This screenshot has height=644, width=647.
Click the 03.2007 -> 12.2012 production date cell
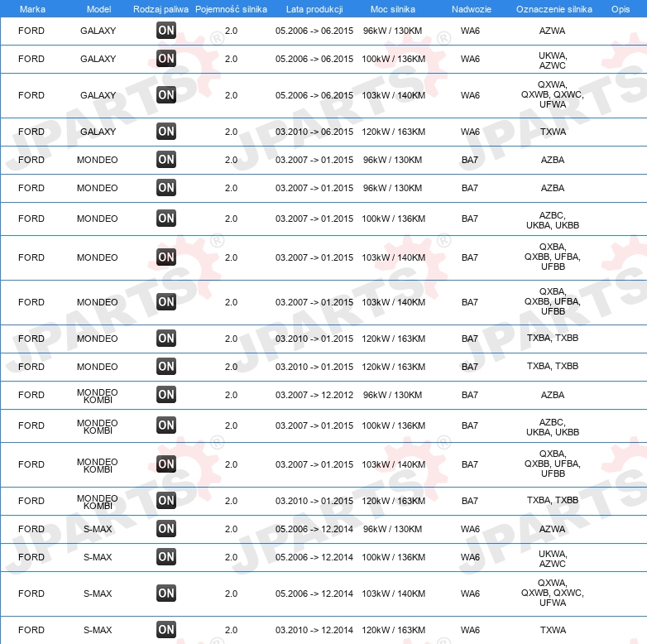[314, 395]
